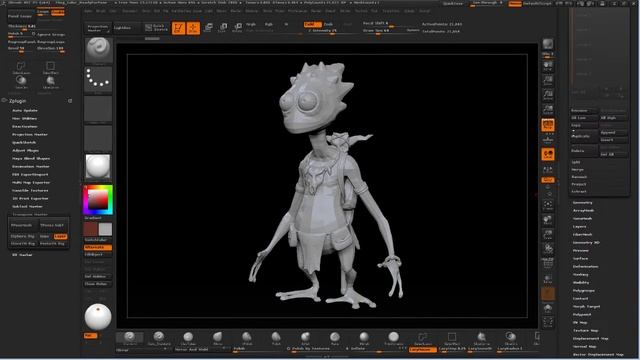Click the Actual size icon
The image size is (640, 360).
point(548,96)
